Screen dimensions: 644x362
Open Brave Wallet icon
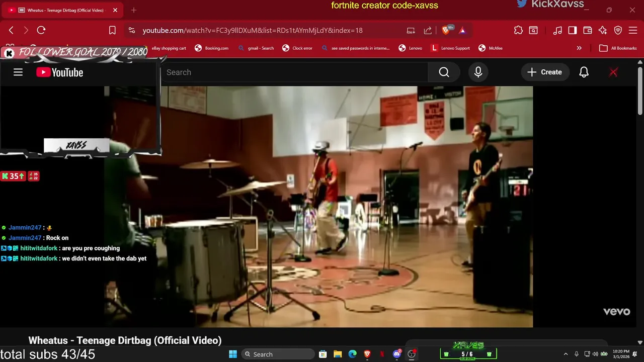[x=587, y=30]
